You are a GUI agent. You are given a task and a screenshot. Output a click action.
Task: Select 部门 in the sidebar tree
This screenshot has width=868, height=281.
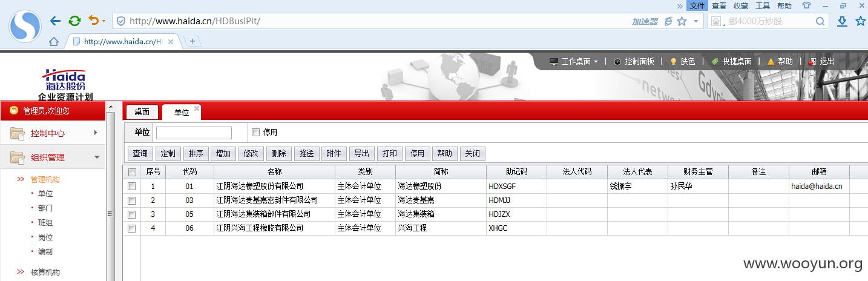click(x=45, y=208)
